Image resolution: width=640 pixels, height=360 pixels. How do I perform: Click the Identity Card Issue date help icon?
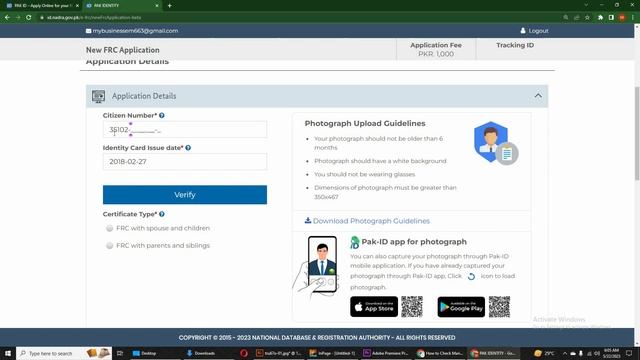pyautogui.click(x=188, y=148)
